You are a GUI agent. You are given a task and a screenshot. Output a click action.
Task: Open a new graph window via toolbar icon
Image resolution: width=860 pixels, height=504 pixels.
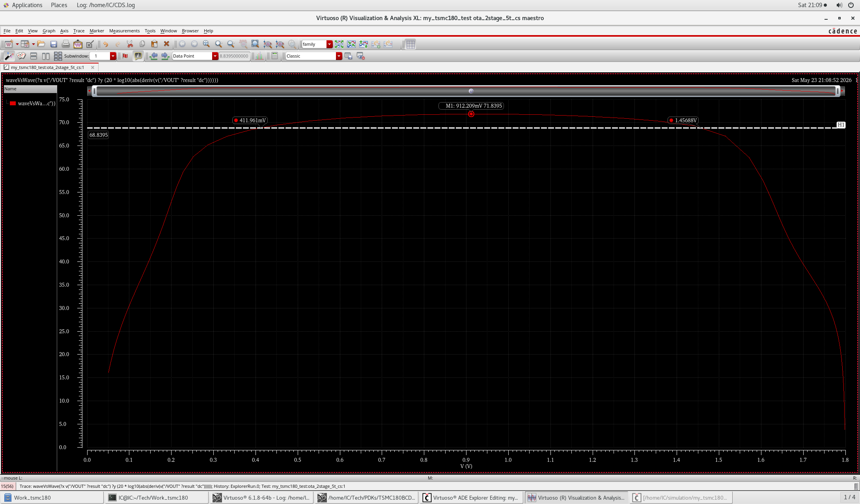[x=8, y=44]
